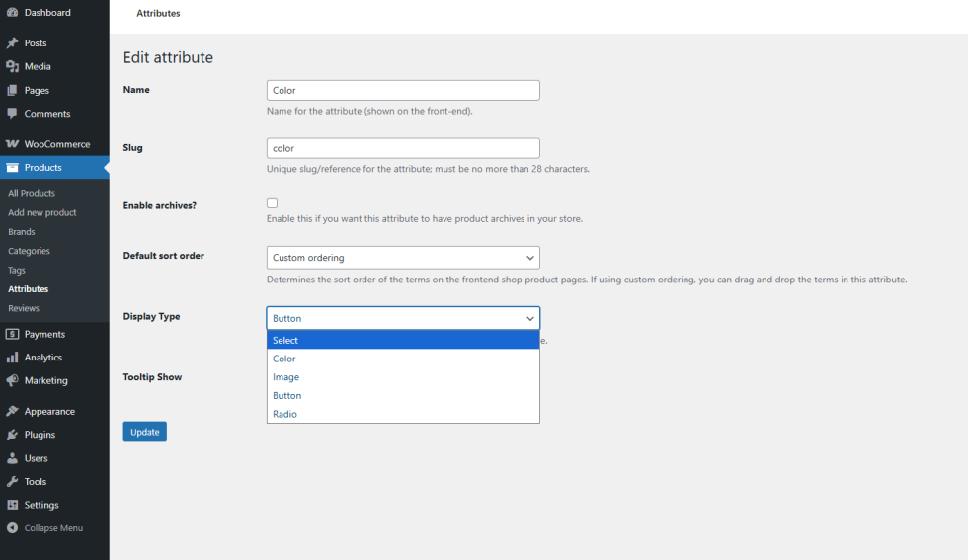The image size is (968, 560).
Task: Click the Posts pushpin icon
Action: click(12, 43)
